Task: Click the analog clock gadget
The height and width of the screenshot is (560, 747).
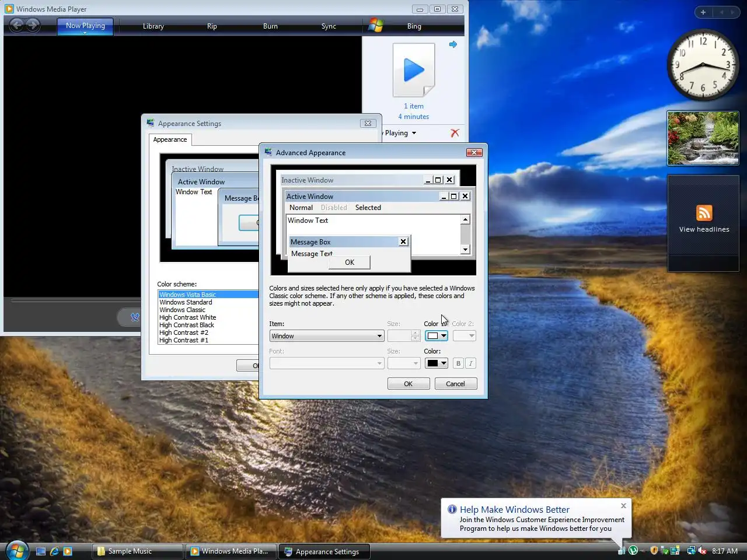Action: (x=703, y=65)
